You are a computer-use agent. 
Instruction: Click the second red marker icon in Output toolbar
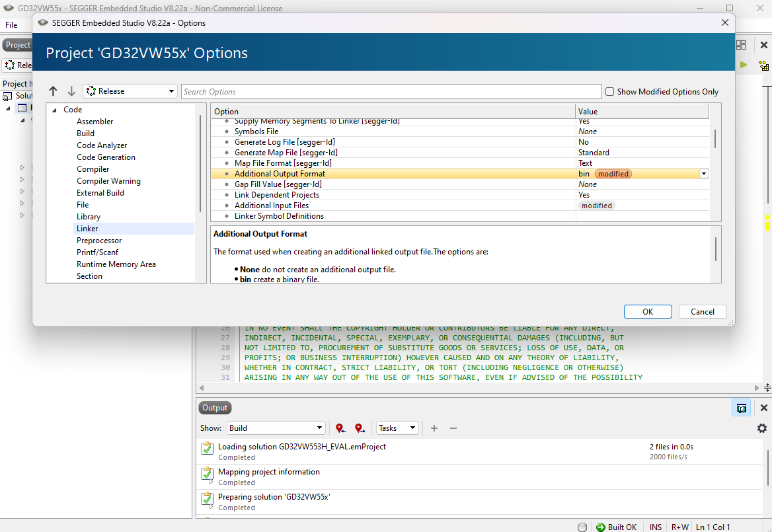(360, 428)
